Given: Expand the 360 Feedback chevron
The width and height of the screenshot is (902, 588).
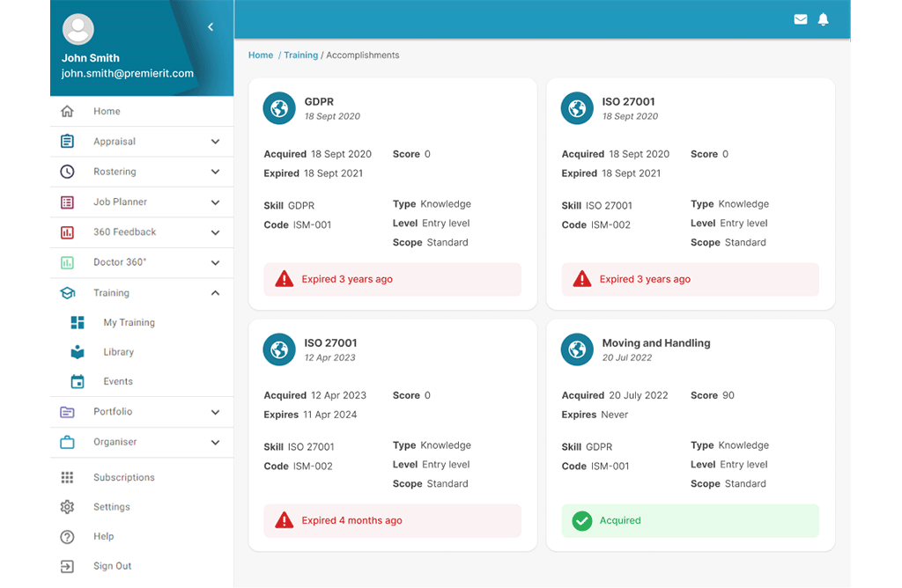Looking at the screenshot, I should (x=215, y=232).
